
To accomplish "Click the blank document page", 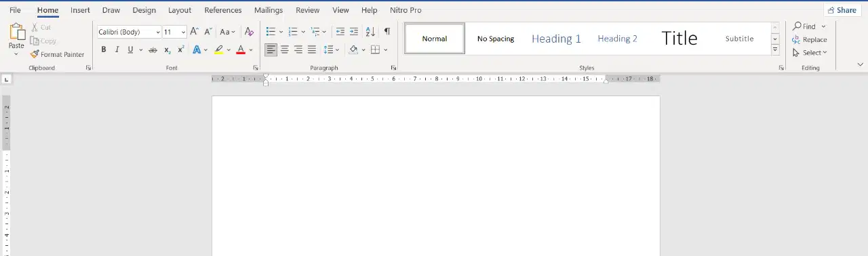I will (435, 176).
